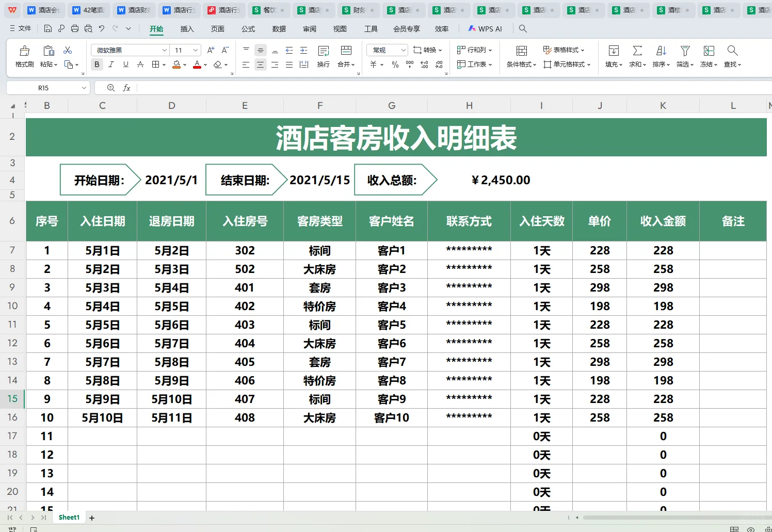This screenshot has width=772, height=532.
Task: Click the Sum (求和) sigma icon
Action: 637,51
